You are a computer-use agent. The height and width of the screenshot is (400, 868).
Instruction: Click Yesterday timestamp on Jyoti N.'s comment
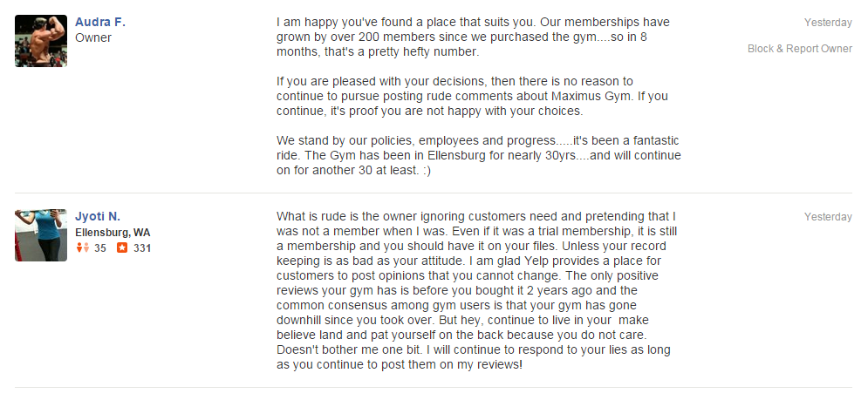(x=828, y=217)
